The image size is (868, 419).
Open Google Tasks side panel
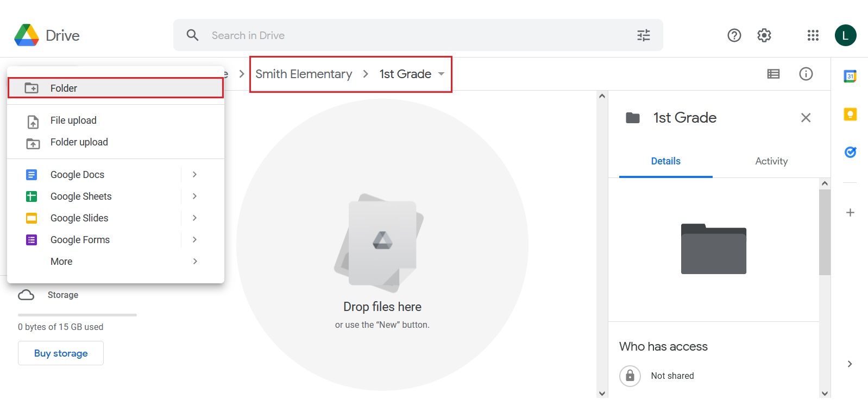pyautogui.click(x=850, y=152)
